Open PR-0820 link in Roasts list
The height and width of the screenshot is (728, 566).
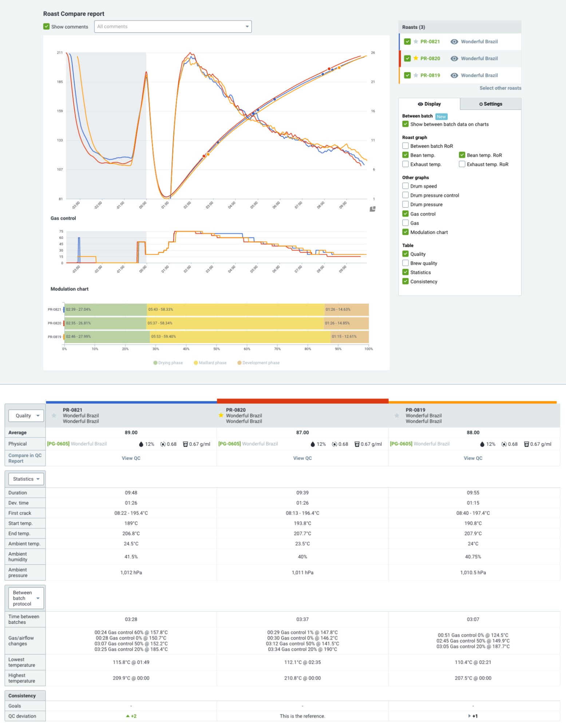point(430,58)
